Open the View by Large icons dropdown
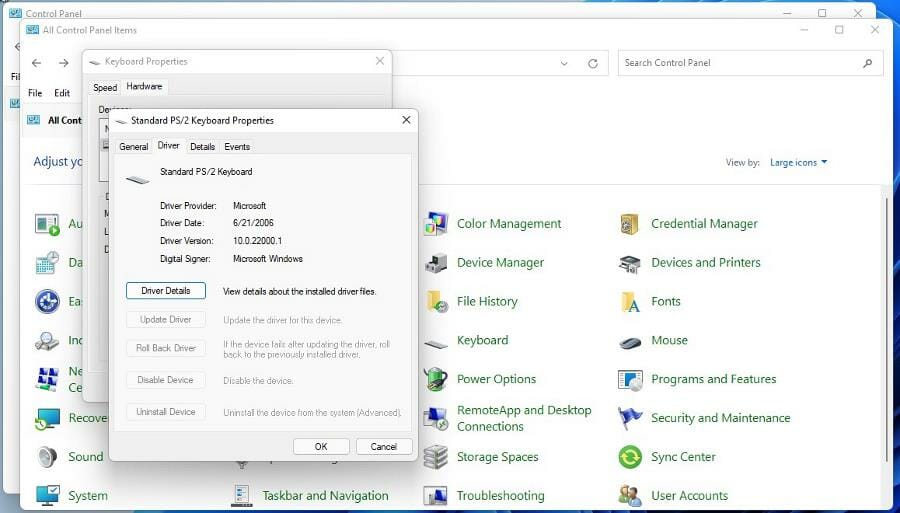This screenshot has height=513, width=900. (798, 162)
